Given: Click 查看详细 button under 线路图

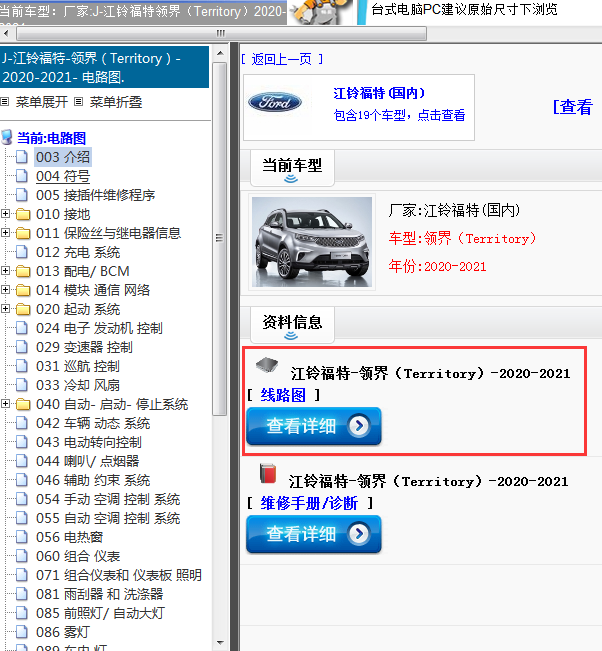Looking at the screenshot, I should pyautogui.click(x=314, y=426).
